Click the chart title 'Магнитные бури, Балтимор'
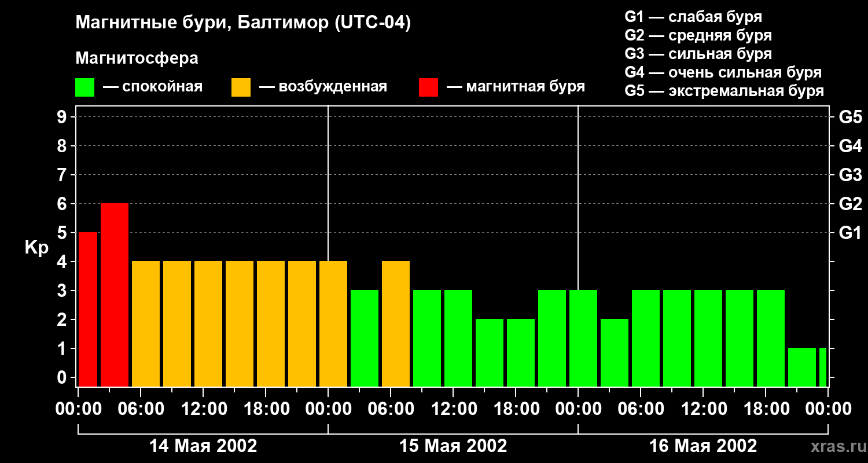 [x=243, y=23]
